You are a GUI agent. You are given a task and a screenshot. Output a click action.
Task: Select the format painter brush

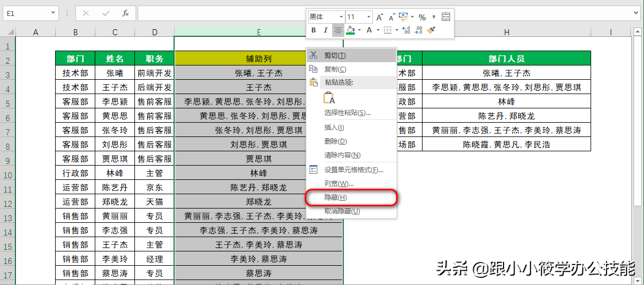click(431, 30)
